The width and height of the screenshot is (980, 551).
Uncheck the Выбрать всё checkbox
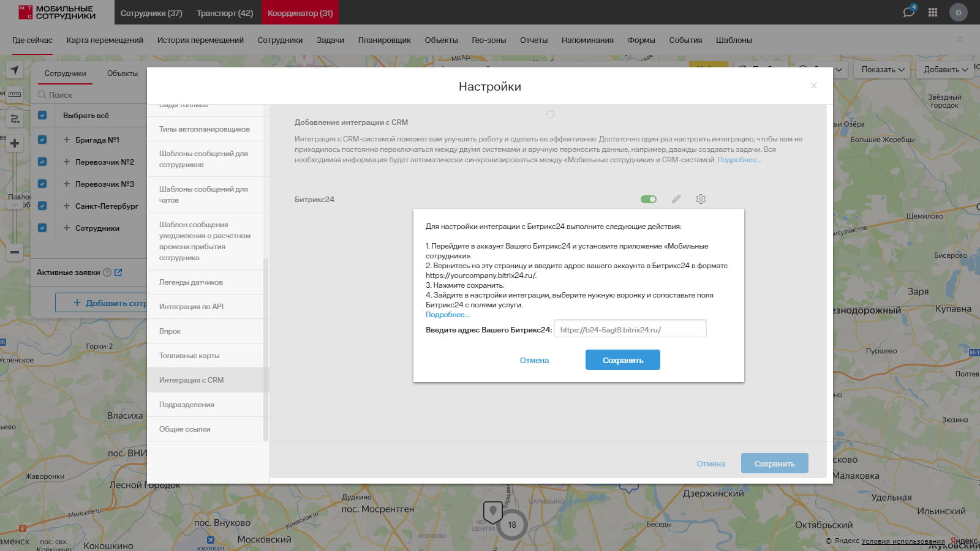42,115
